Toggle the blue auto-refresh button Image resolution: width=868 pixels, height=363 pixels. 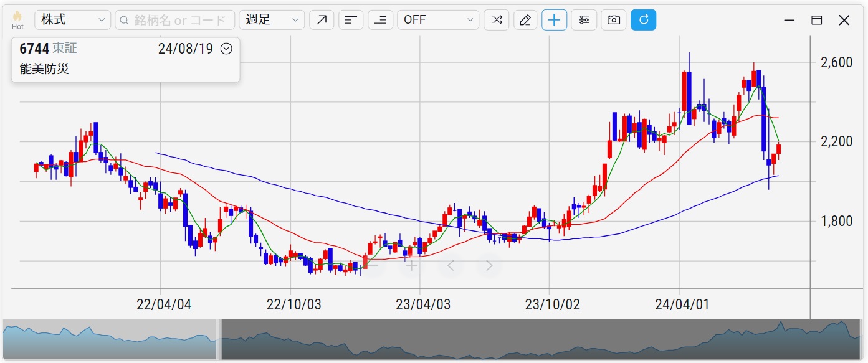pos(643,20)
